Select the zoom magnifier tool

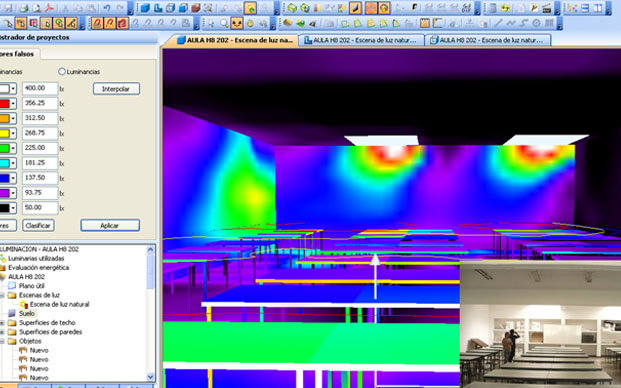pos(224,23)
